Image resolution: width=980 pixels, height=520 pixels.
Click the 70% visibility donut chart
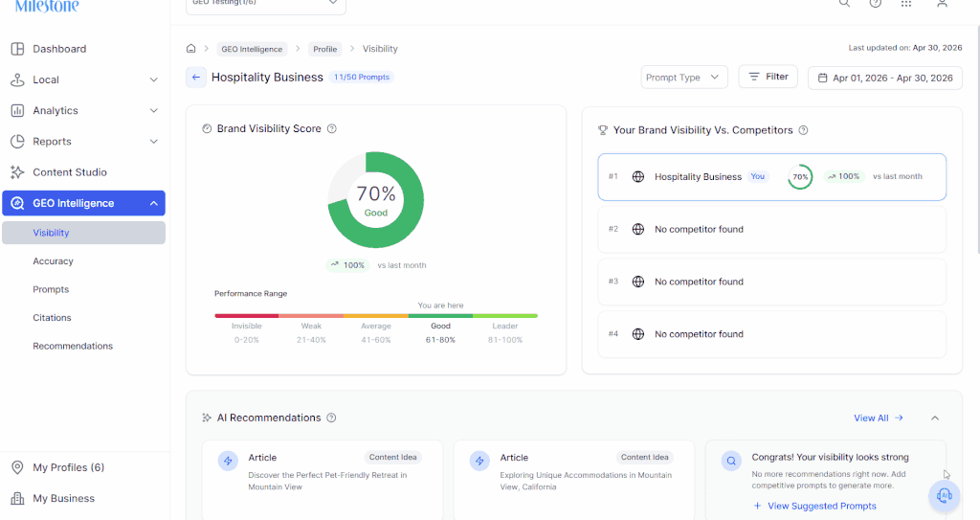[x=375, y=199]
